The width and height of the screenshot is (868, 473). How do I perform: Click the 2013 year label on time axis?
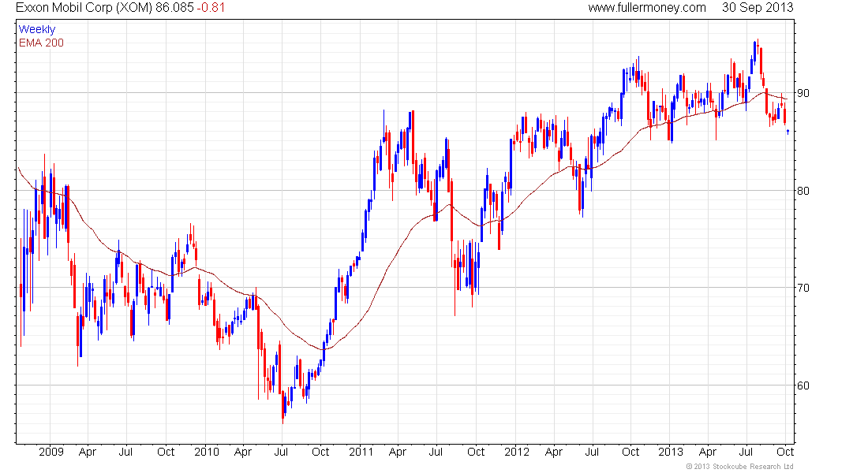[x=671, y=452]
